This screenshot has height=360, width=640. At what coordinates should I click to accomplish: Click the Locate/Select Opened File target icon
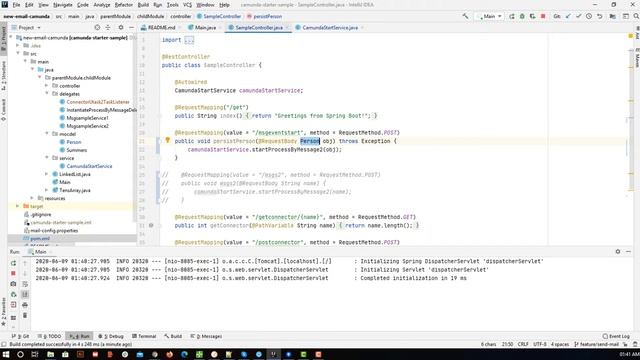97,27
